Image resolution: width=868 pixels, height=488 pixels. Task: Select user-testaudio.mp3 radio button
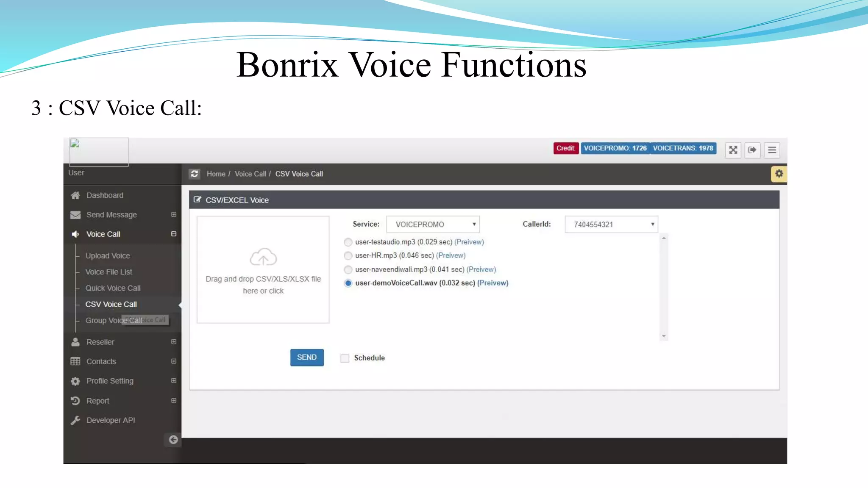tap(348, 242)
